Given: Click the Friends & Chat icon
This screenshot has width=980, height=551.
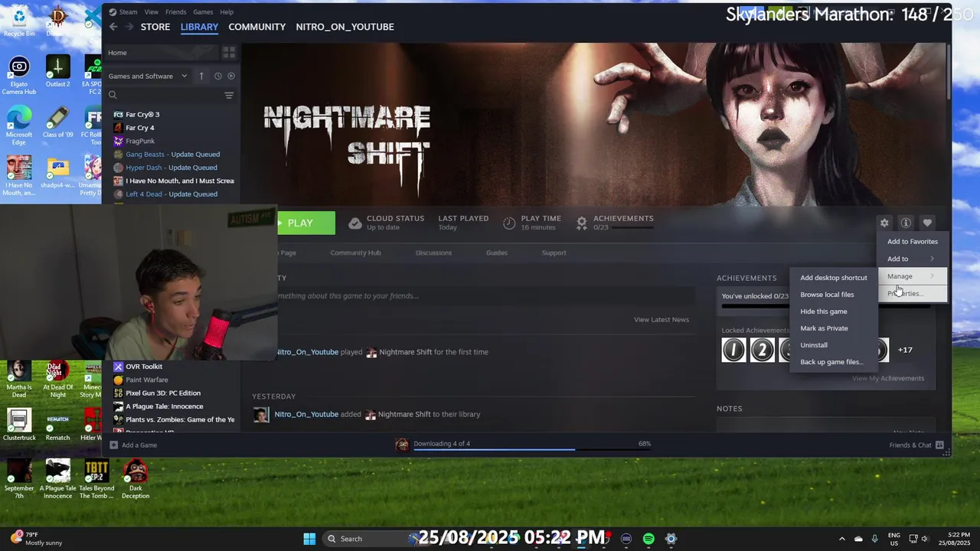Looking at the screenshot, I should [x=939, y=445].
